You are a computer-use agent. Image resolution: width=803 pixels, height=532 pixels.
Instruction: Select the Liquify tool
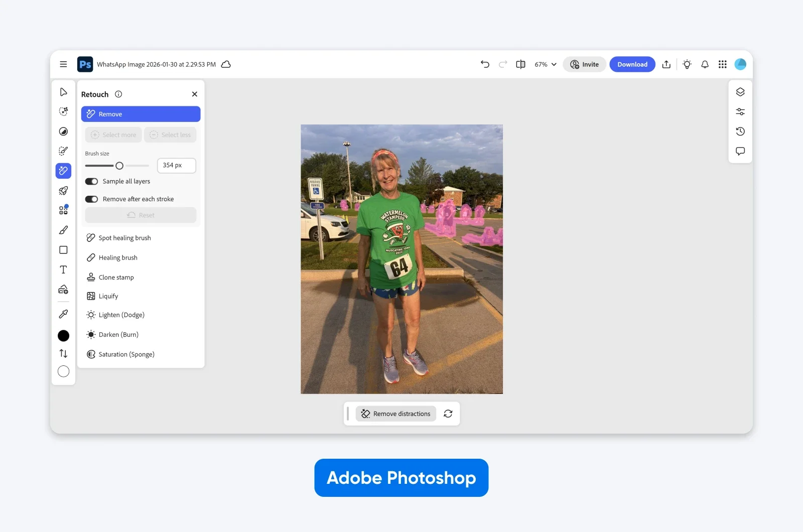(x=108, y=296)
